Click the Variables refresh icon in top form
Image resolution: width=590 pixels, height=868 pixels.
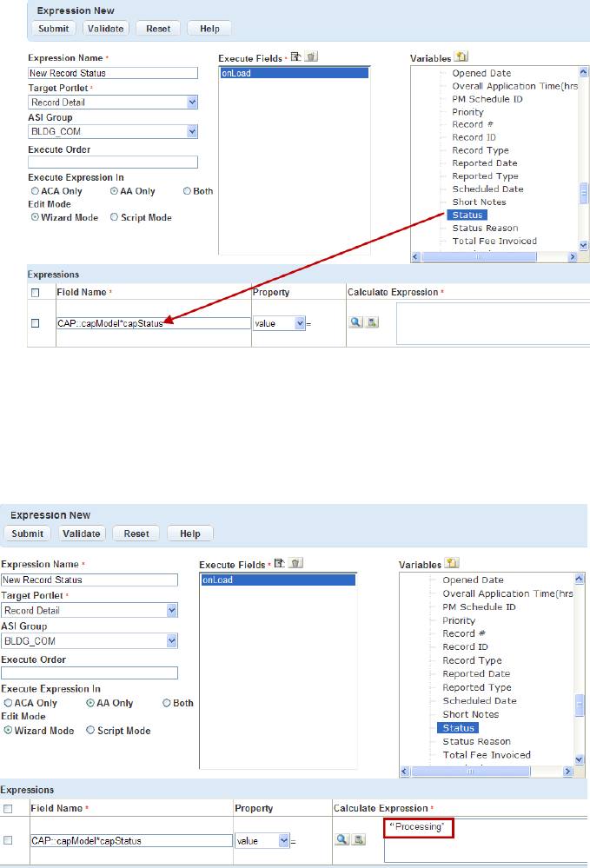point(461,56)
